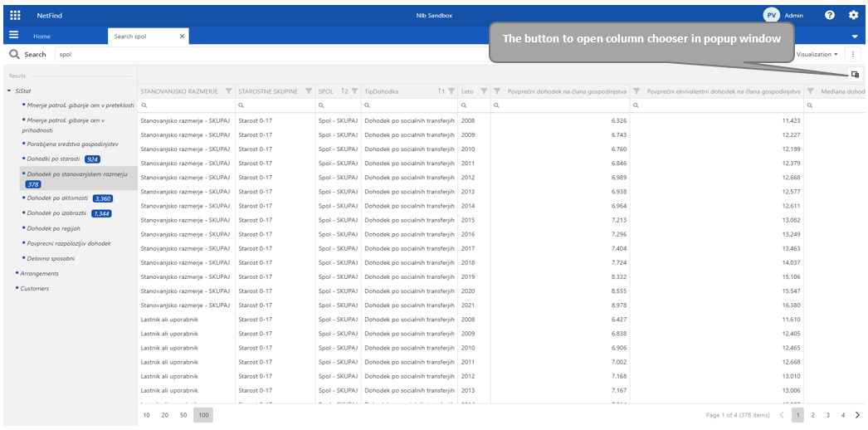
Task: Open the settings gear icon
Action: coord(853,15)
